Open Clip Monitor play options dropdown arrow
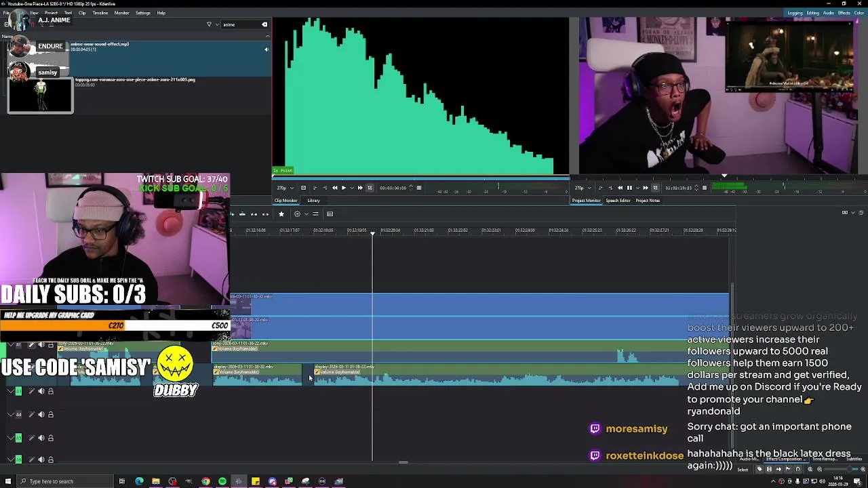The image size is (868, 488). click(x=352, y=188)
